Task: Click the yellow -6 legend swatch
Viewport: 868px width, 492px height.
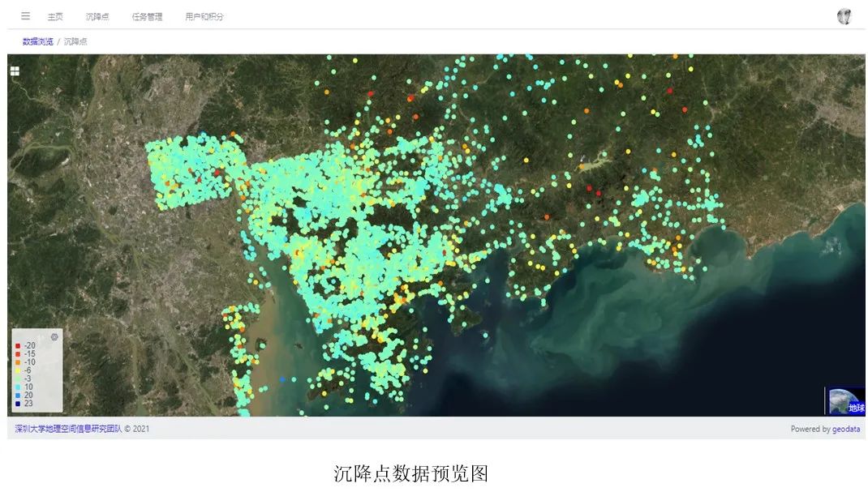Action: coord(18,370)
